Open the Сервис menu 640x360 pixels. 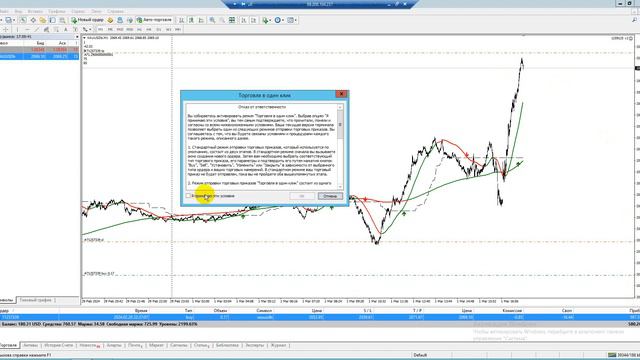click(78, 11)
